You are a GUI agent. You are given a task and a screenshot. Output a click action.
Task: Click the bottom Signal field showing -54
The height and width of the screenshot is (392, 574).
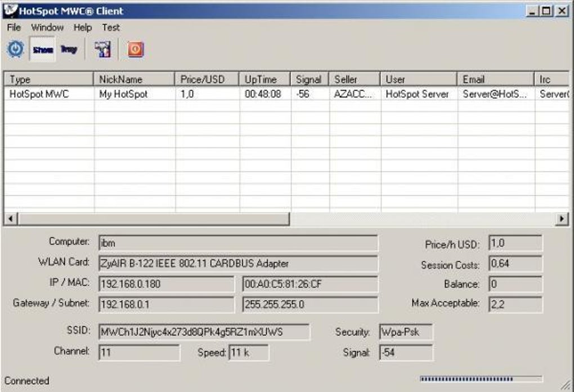(x=406, y=353)
